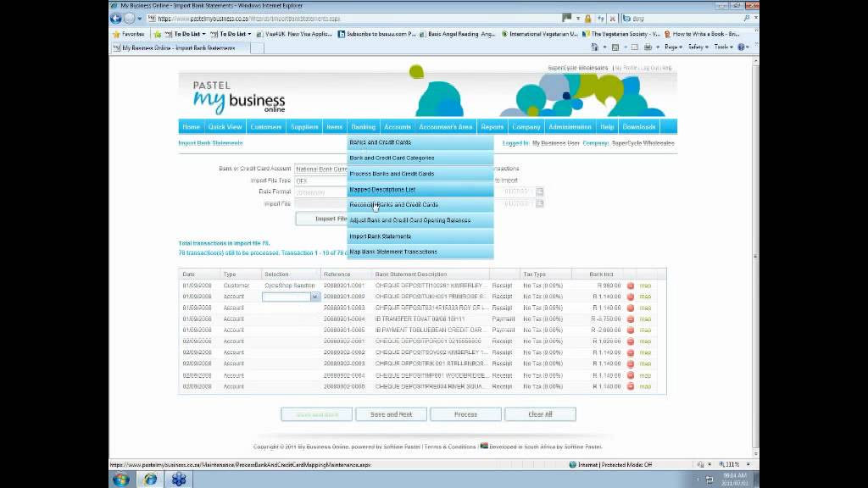Open the Downloads navigation tab
Viewport: 868px width, 488px height.
pos(639,127)
